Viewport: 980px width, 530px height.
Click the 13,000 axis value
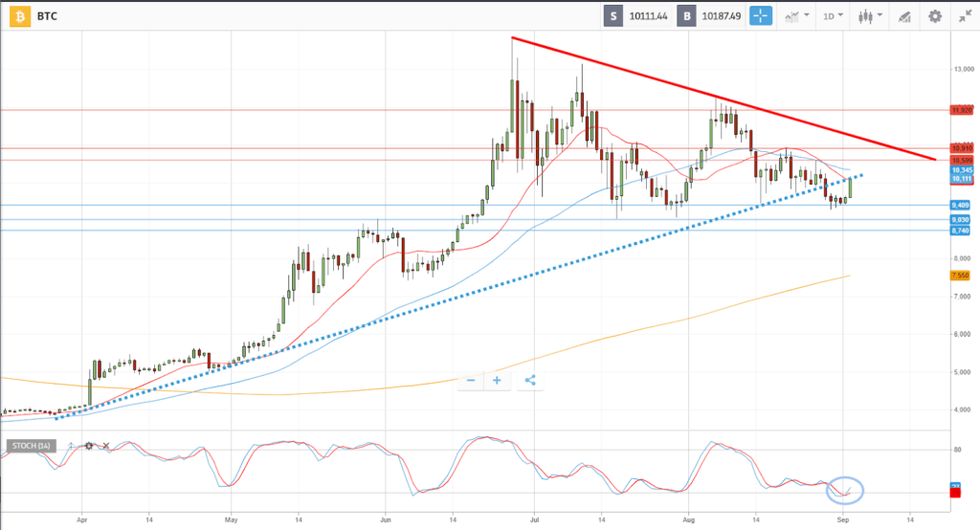pyautogui.click(x=963, y=69)
